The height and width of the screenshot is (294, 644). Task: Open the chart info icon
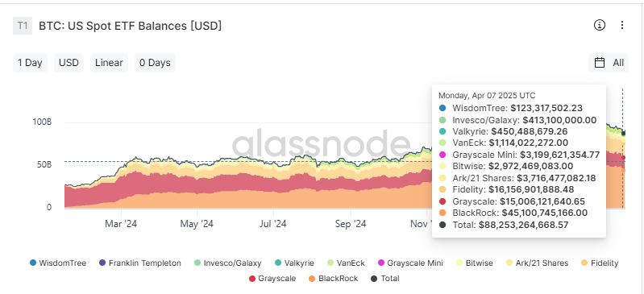(x=600, y=25)
